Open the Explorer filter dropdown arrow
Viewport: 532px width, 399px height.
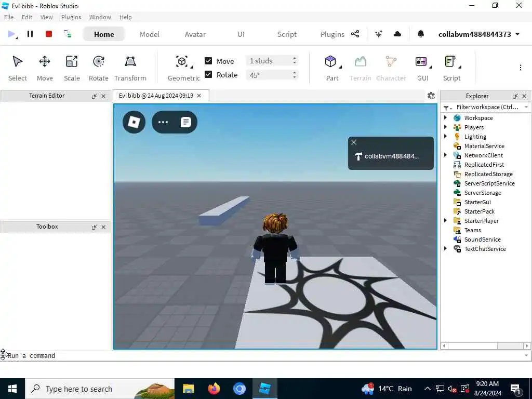pyautogui.click(x=526, y=107)
